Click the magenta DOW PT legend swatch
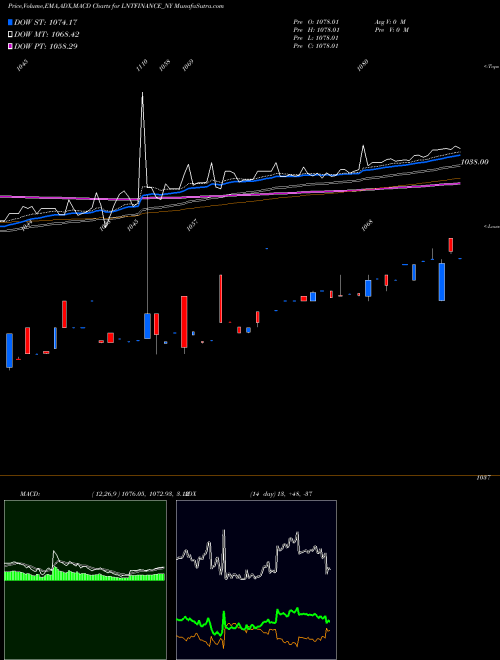The image size is (500, 660). coord(10,46)
